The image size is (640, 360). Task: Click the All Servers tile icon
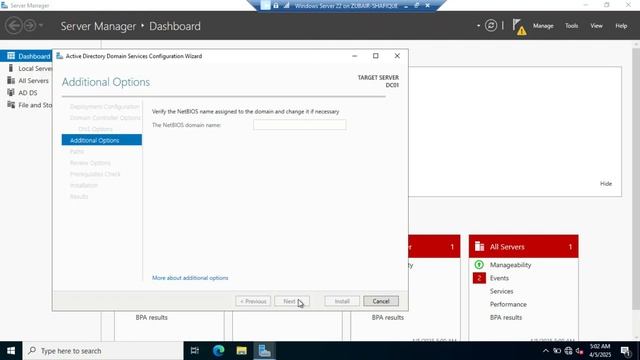[480, 247]
